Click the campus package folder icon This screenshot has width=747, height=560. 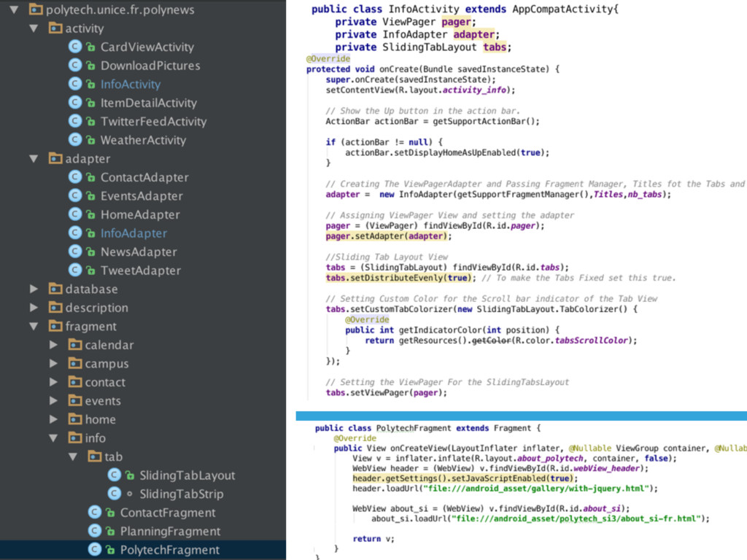(x=75, y=363)
